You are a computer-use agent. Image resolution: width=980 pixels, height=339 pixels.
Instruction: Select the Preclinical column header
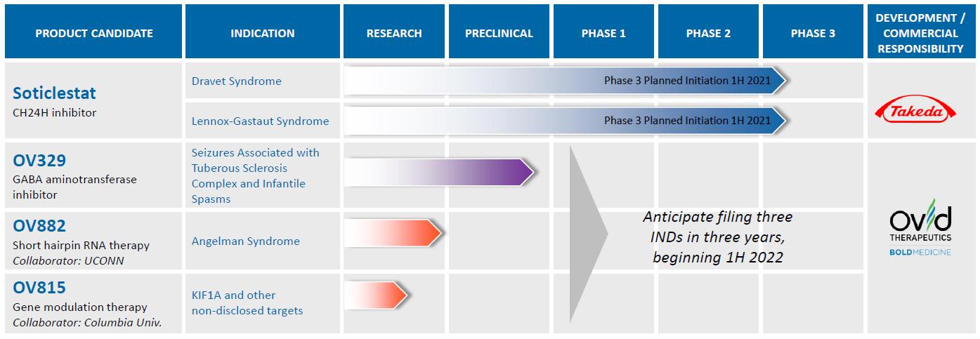(499, 33)
